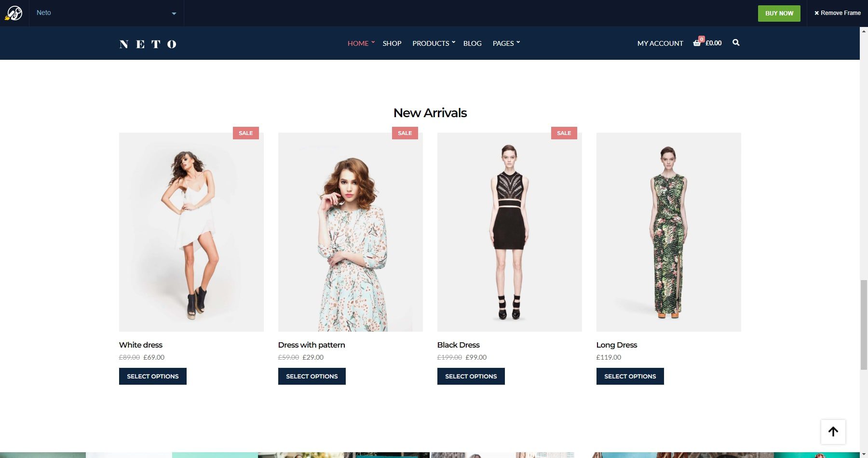Select options for Long Dress
The image size is (868, 458).
point(630,376)
